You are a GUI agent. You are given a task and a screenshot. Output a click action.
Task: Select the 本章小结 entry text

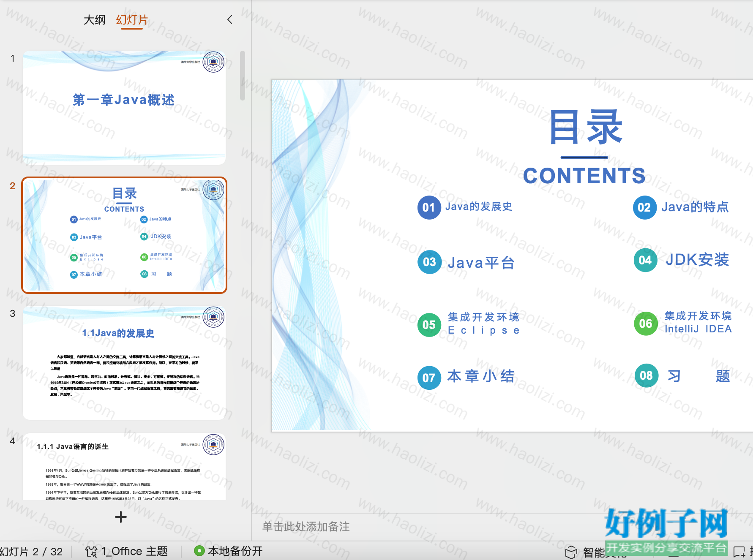click(481, 376)
